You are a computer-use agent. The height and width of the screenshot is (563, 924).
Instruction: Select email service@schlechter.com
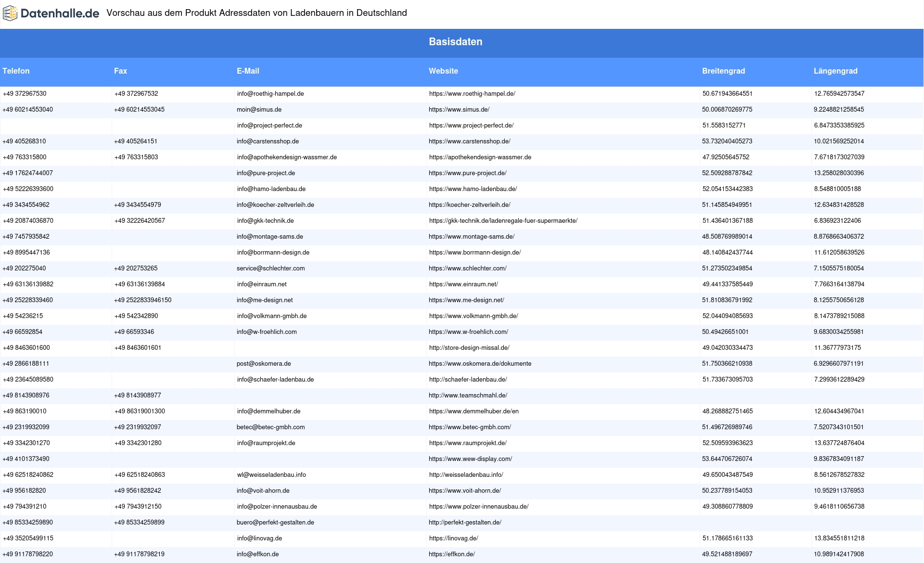(270, 269)
